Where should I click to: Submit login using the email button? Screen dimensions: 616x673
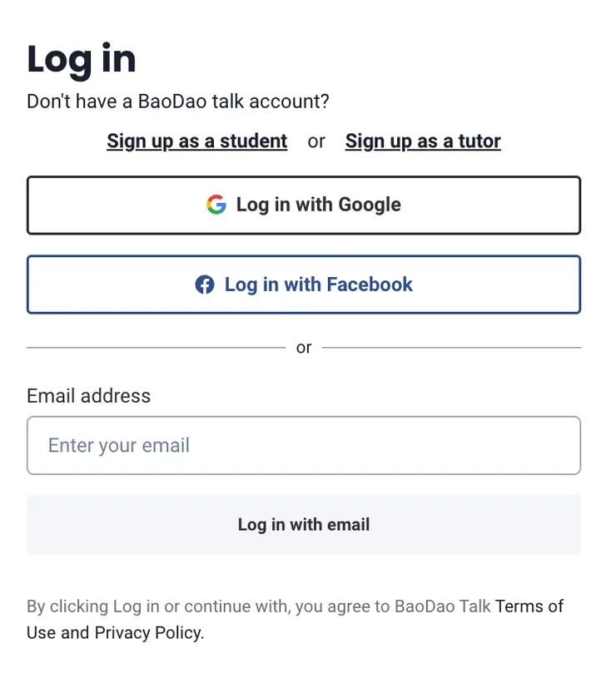click(304, 525)
